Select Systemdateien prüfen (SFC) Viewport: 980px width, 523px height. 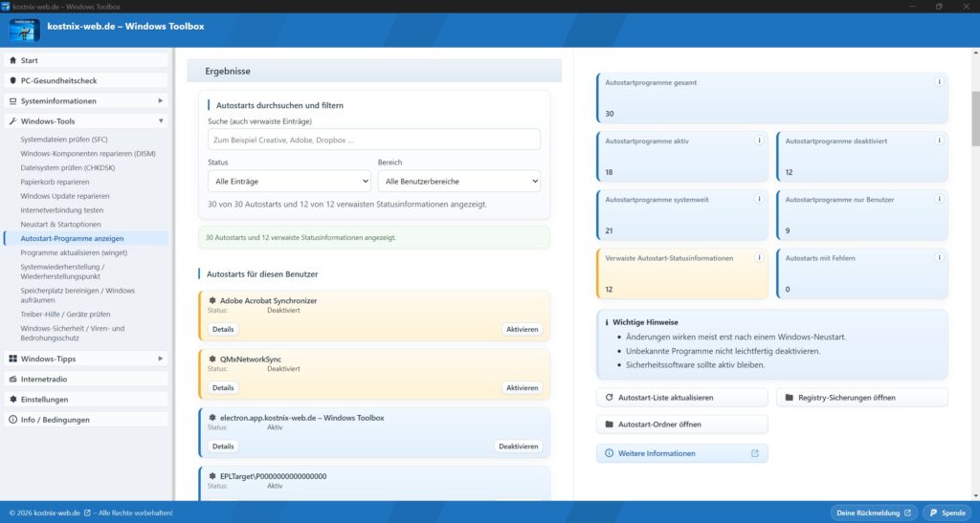click(64, 140)
